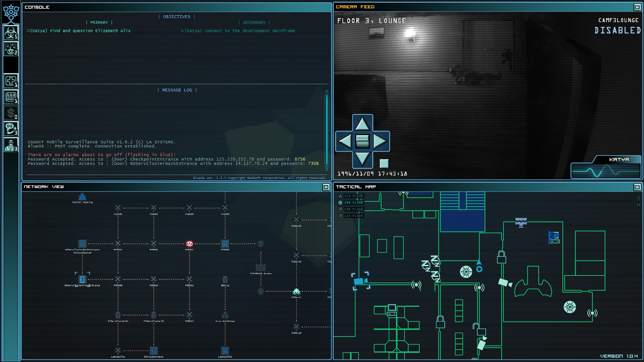Click the emblem logo above the sidebar

[11, 13]
